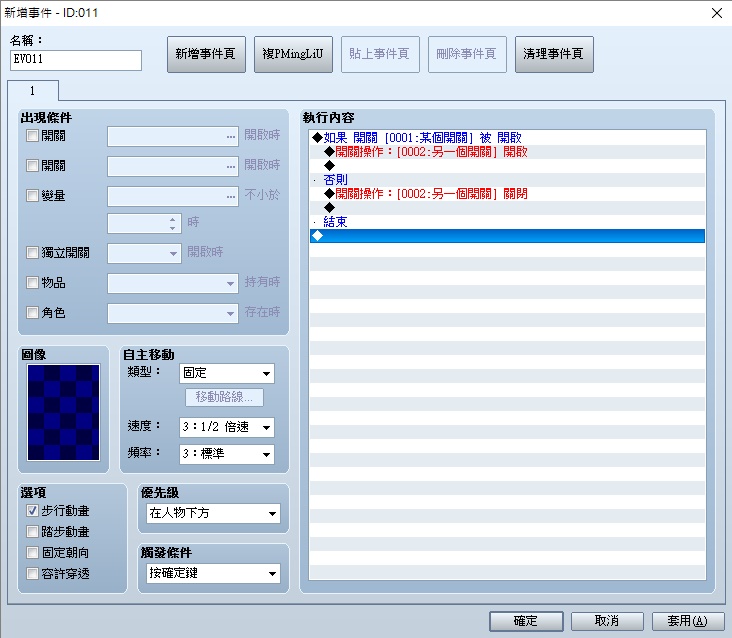Select the 否則 line
Image resolution: width=732 pixels, height=638 pixels.
click(x=507, y=180)
